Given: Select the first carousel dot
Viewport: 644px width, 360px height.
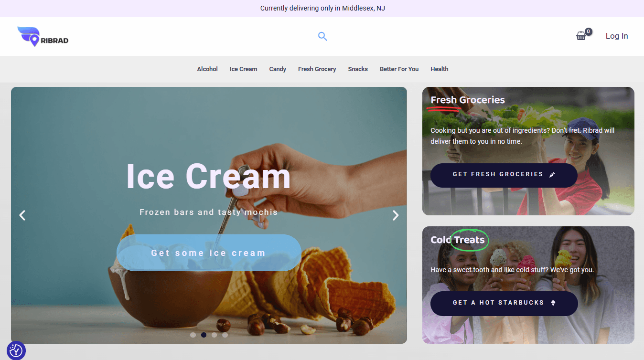Looking at the screenshot, I should tap(193, 335).
